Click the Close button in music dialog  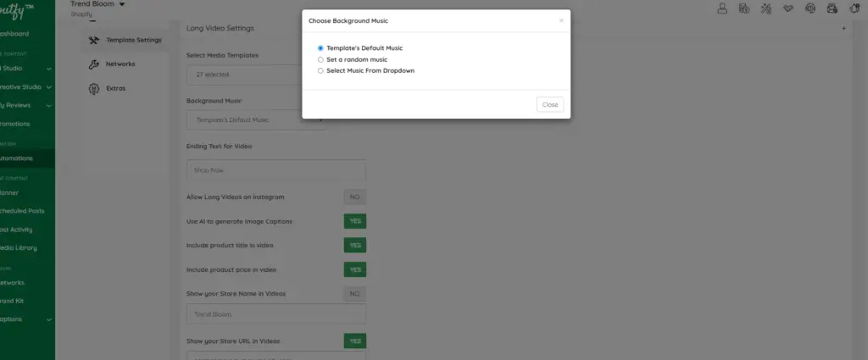[x=549, y=104]
